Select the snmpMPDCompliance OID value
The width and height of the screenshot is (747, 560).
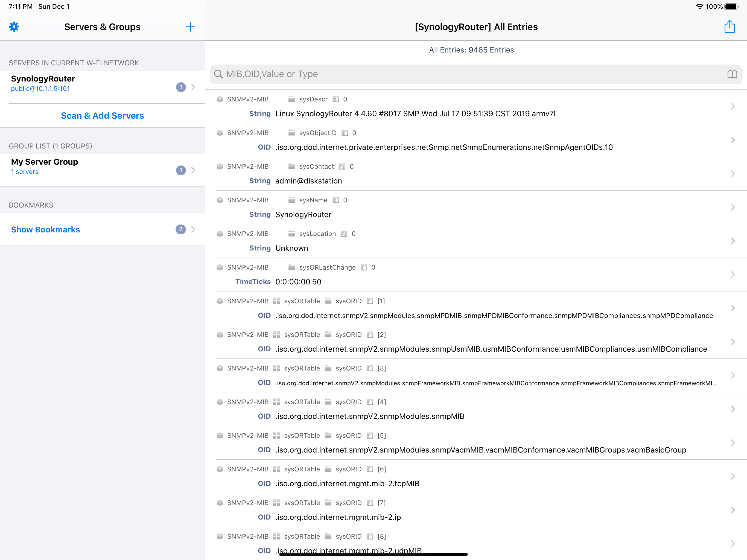(x=494, y=316)
